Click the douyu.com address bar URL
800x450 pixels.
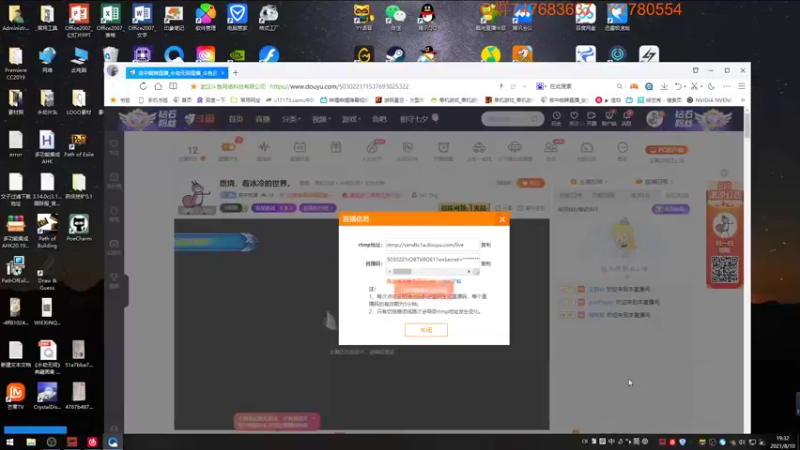pyautogui.click(x=339, y=86)
